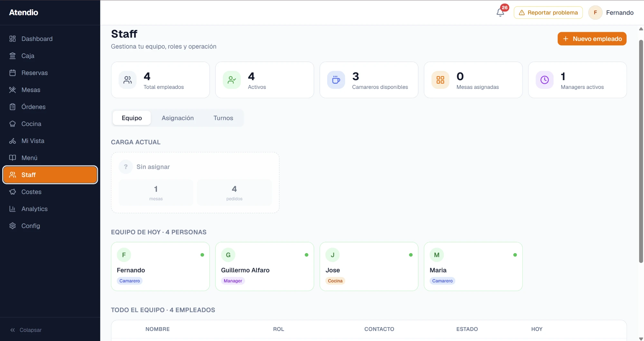
Task: Select the Reservas calendar icon
Action: (x=13, y=73)
